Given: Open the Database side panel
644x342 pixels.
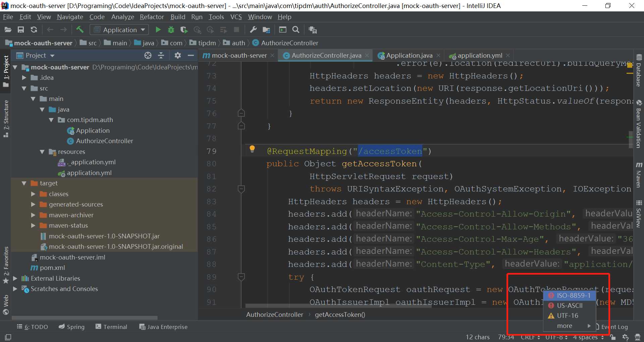Looking at the screenshot, I should point(639,70).
